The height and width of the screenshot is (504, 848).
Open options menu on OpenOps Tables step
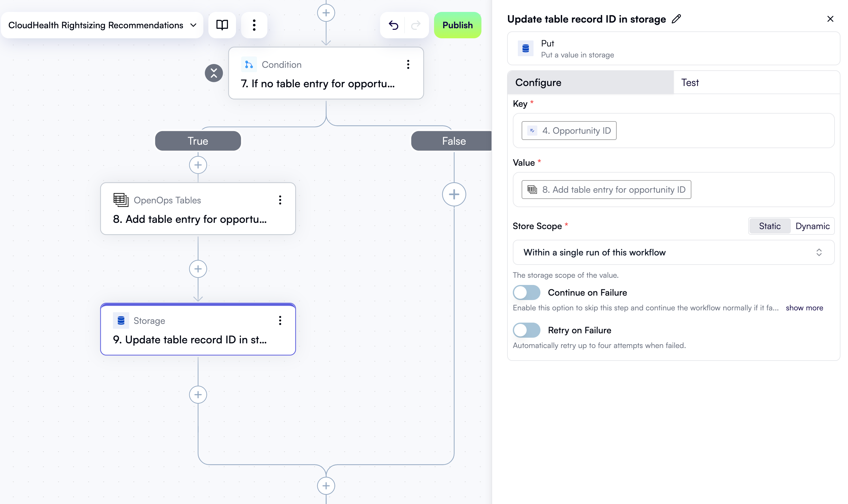[280, 201]
